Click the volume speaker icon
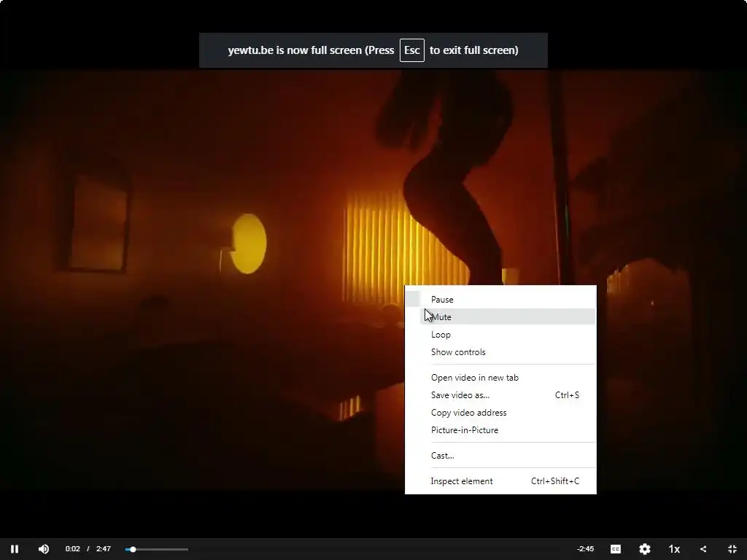The image size is (747, 560). [43, 549]
